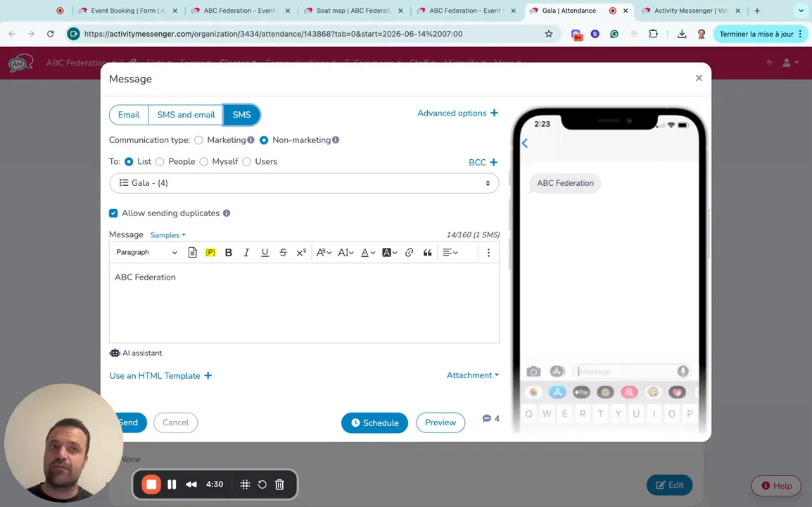The width and height of the screenshot is (812, 507).
Task: Select the Non-marketing communication type
Action: [264, 140]
